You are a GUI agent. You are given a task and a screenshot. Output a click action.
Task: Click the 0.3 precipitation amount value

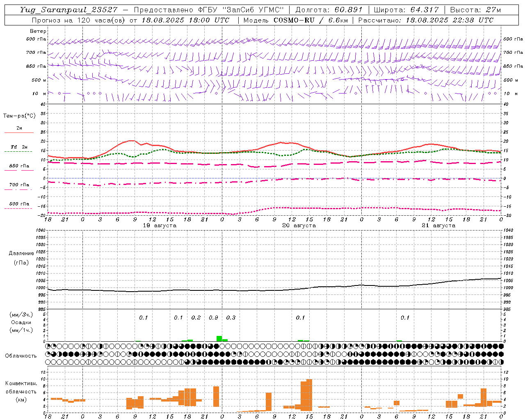coord(231,317)
